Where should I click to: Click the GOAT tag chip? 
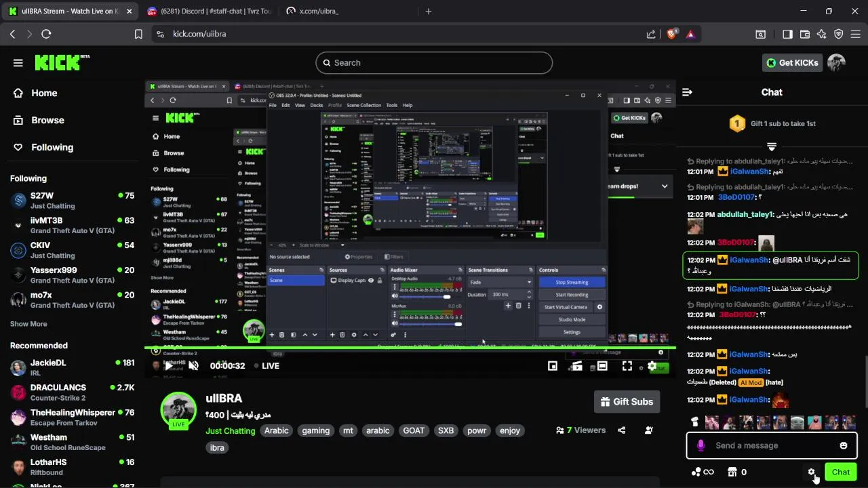coord(414,430)
